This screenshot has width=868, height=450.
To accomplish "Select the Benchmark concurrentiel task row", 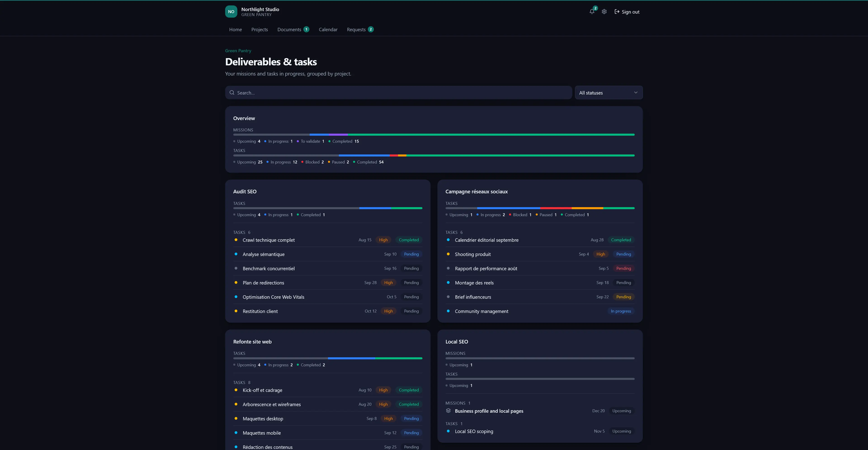I will [328, 268].
